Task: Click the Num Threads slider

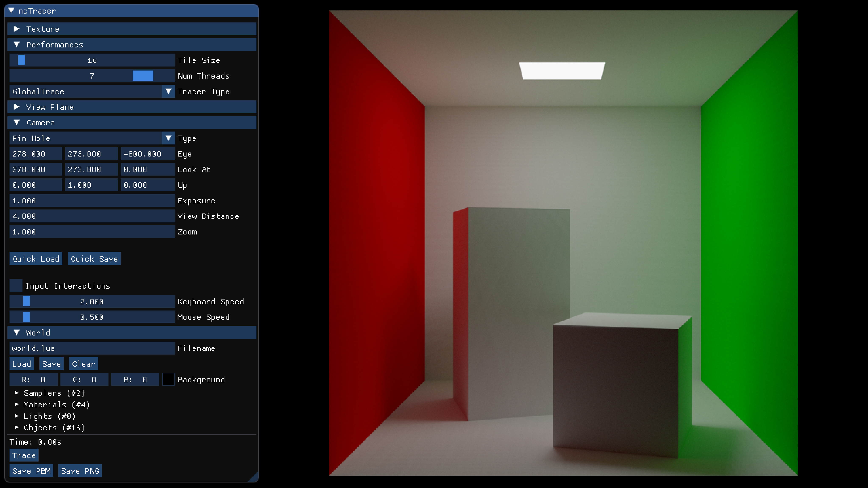Action: (x=92, y=76)
